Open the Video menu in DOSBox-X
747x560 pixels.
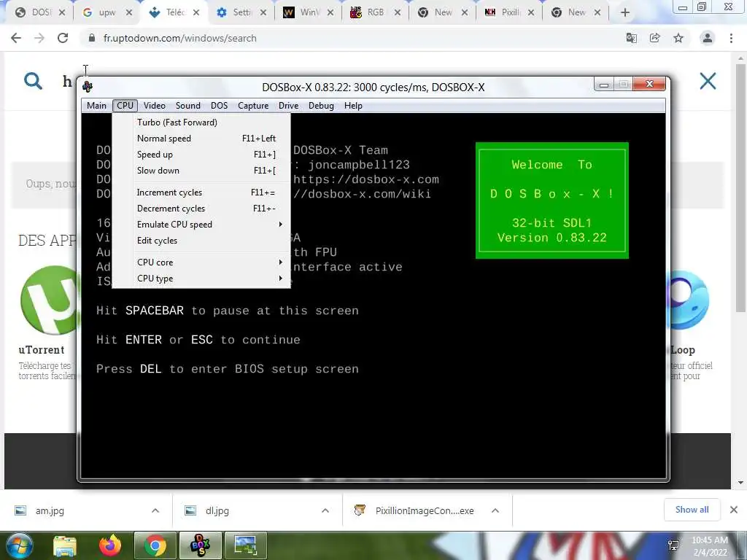[x=155, y=106]
